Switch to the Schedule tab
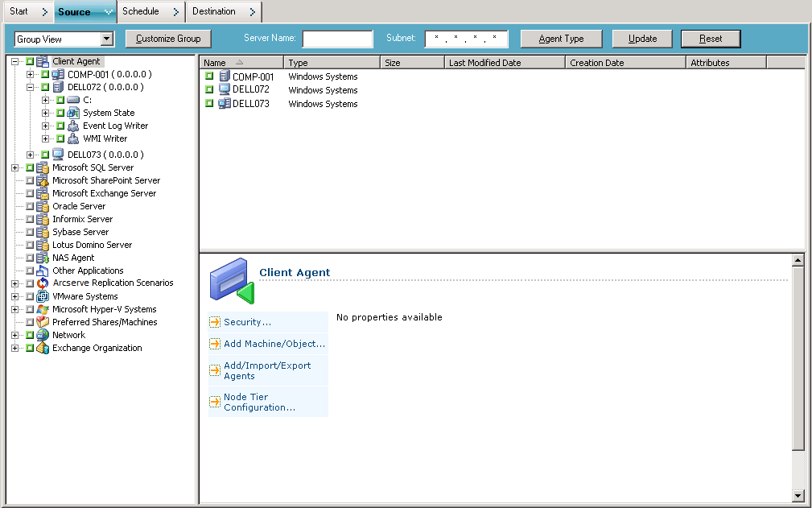Screen dimensions: 812x508 click(x=151, y=11)
